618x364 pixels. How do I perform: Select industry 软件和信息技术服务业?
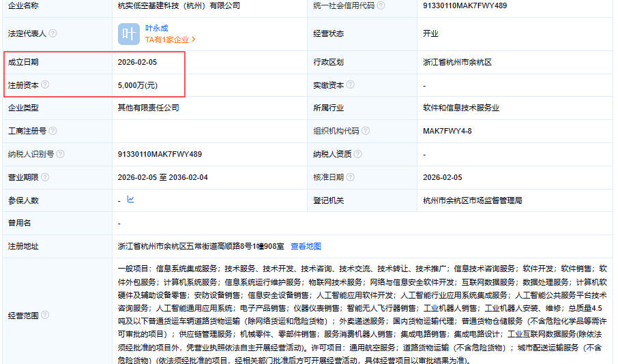[x=461, y=108]
